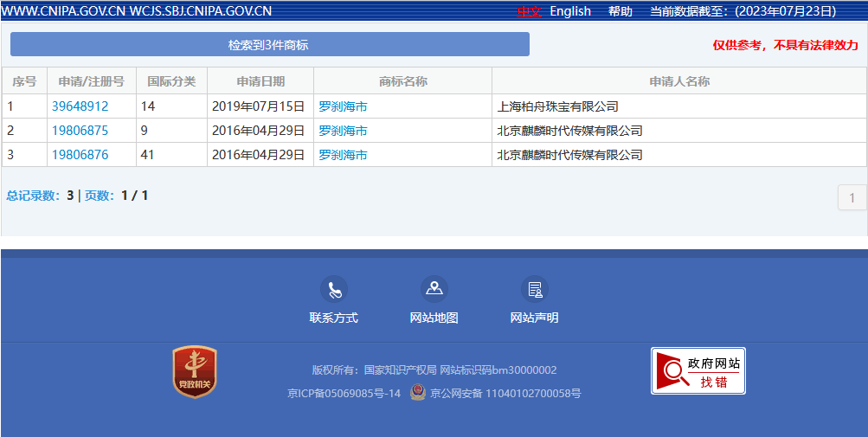Click 罗刹海市 trademark name in row 1
This screenshot has height=437, width=868.
343,106
